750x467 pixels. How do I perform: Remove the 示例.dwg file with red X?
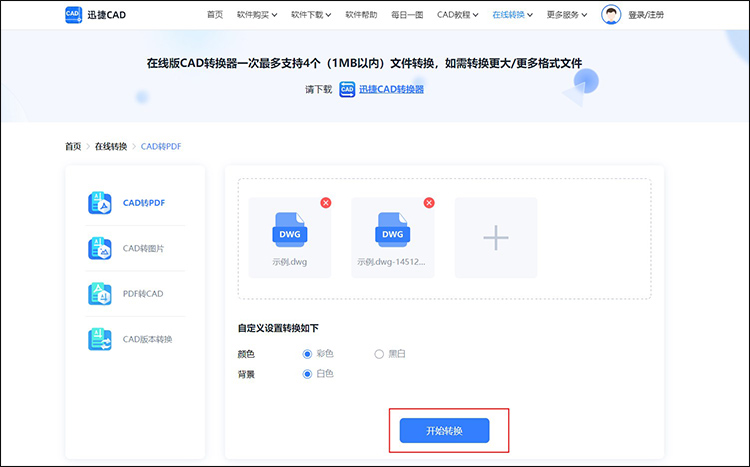pos(326,203)
